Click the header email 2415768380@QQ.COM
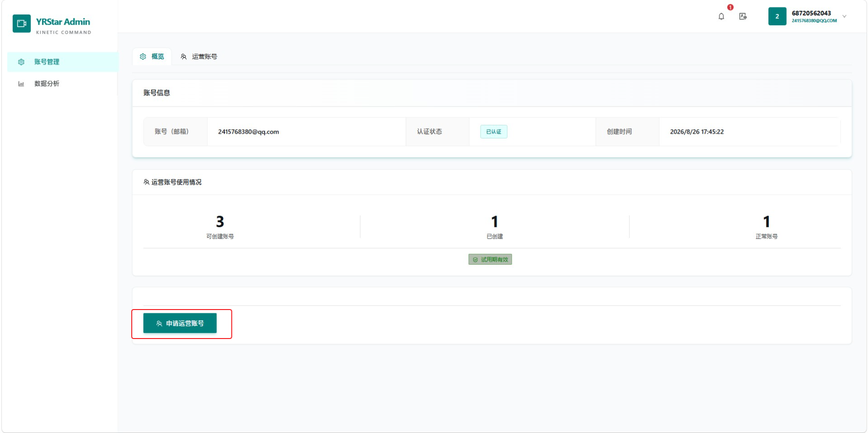This screenshot has width=868, height=433. [x=814, y=21]
